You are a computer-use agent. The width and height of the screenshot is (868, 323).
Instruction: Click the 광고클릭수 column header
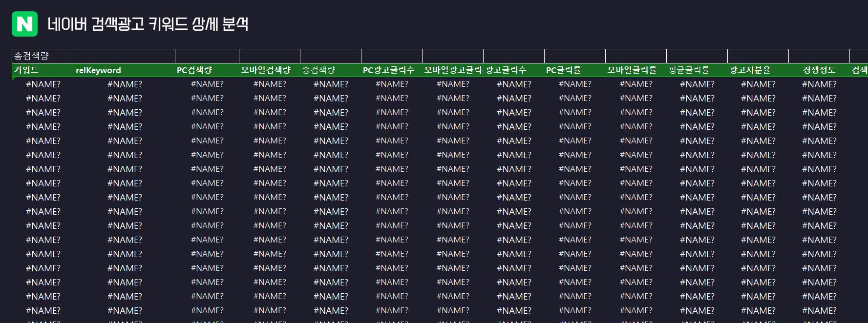click(513, 70)
